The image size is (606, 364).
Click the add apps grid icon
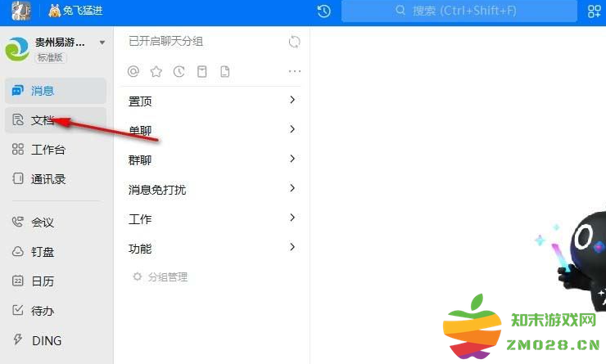pos(594,11)
